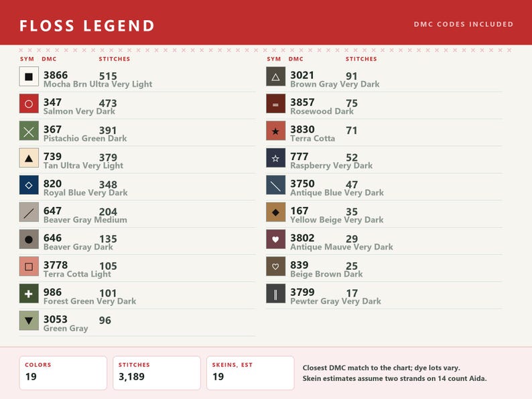Click Brown Gray Very Dark label
The image size is (532, 399).
tap(335, 84)
